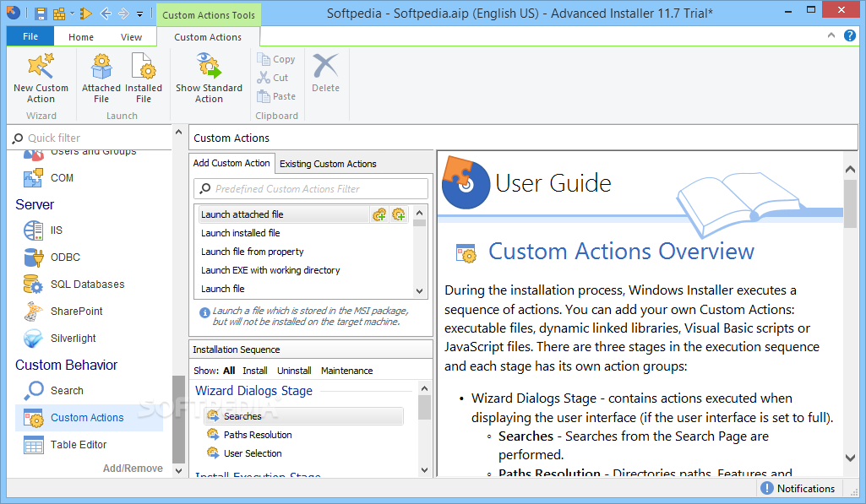Click the Add/Remove link in sidebar

pyautogui.click(x=133, y=468)
